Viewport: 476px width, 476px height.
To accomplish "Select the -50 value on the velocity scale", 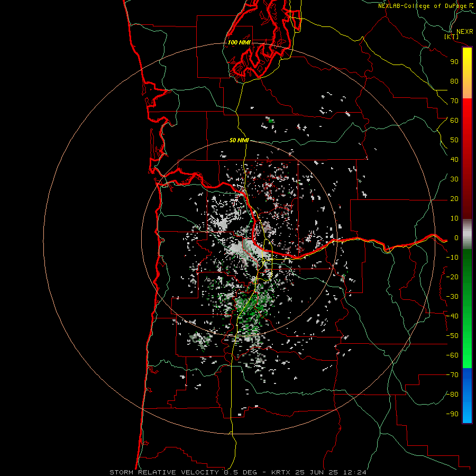I will [452, 336].
